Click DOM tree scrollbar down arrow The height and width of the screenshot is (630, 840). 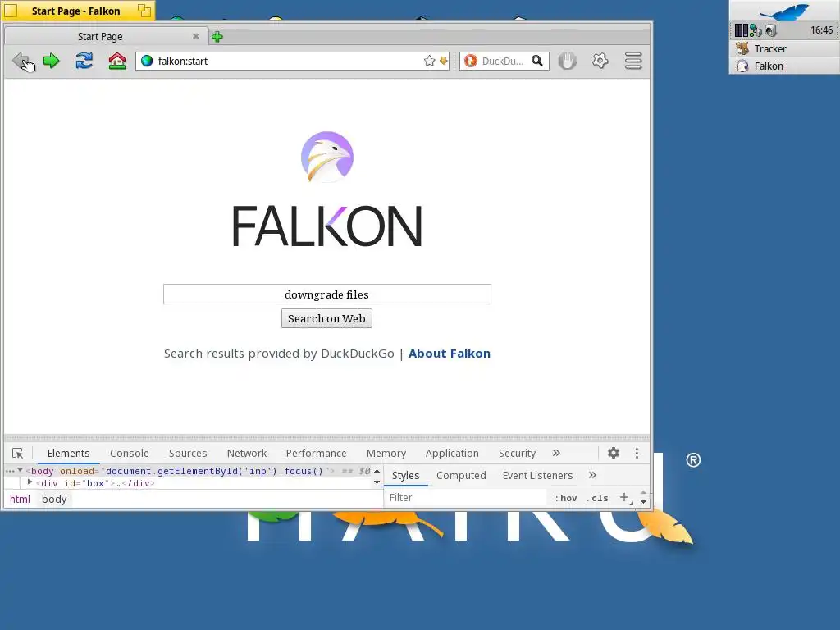coord(377,482)
